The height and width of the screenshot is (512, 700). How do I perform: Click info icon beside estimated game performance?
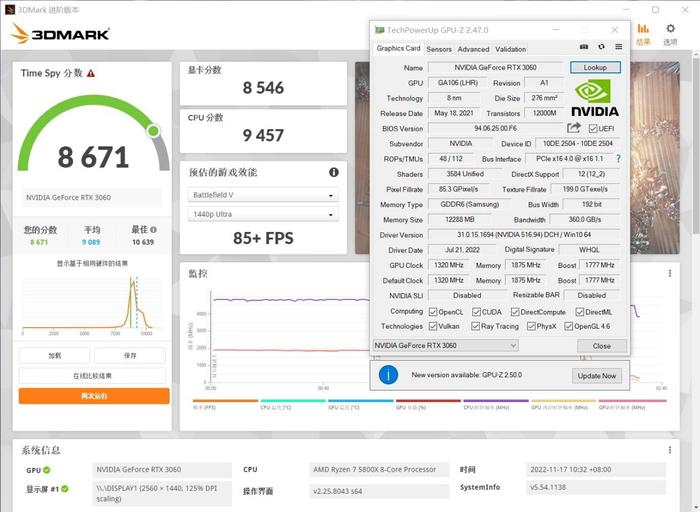point(333,172)
